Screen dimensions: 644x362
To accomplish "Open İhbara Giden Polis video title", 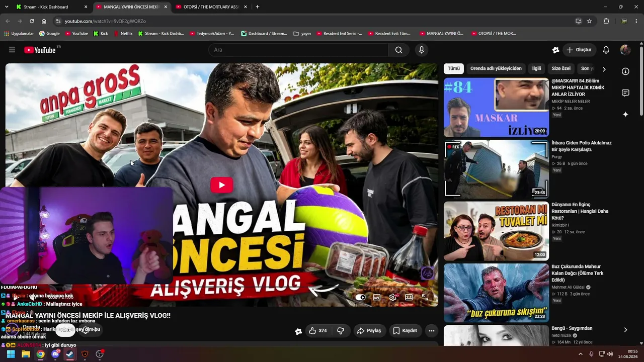I will click(582, 146).
